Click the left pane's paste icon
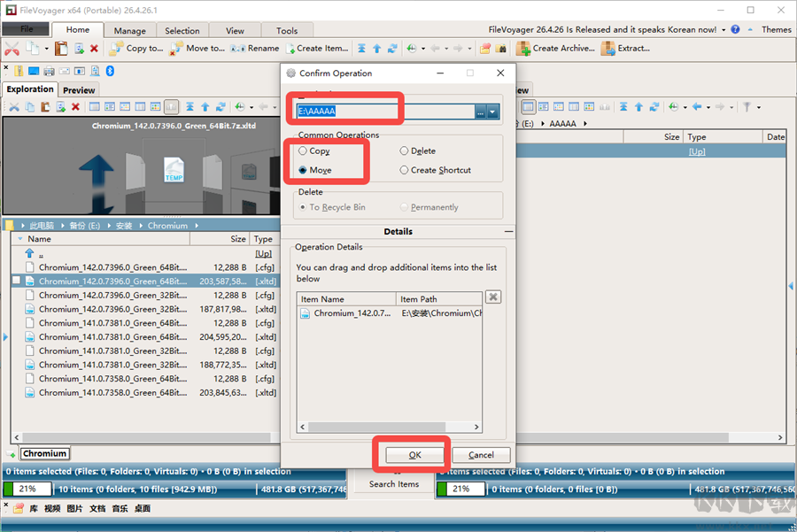The height and width of the screenshot is (532, 797). 45,107
